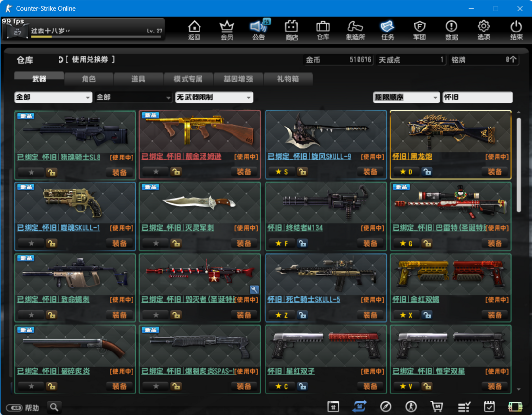Open the 制造所 crafting icon

point(355,30)
